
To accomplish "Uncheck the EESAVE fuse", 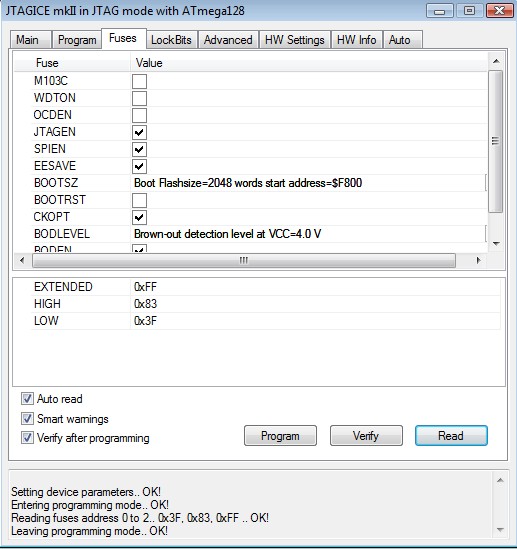I will tap(139, 166).
